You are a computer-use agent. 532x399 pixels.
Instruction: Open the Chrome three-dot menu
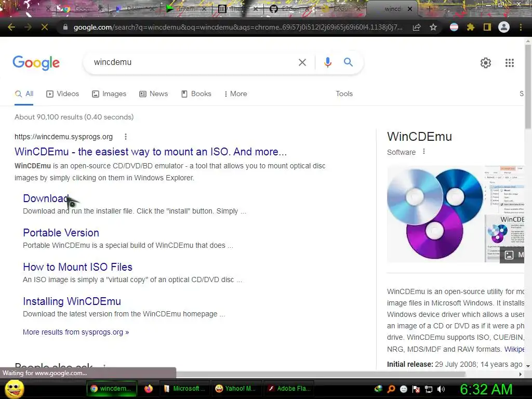521,27
